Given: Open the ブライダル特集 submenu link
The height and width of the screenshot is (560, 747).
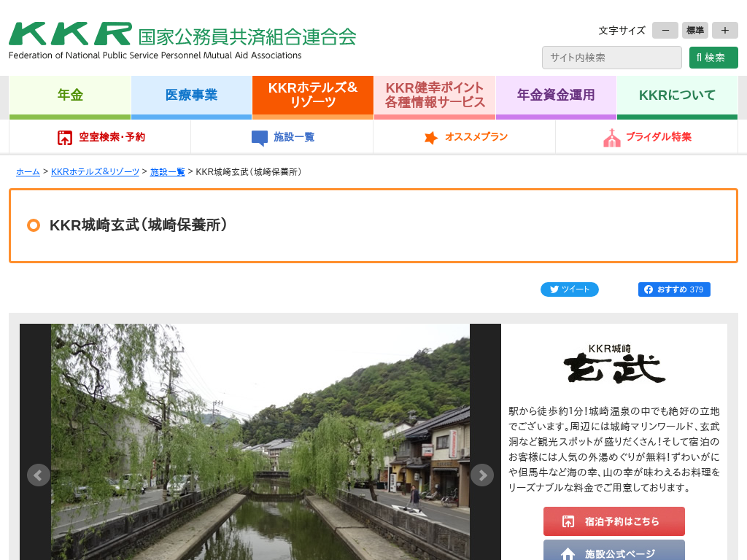Looking at the screenshot, I should [659, 137].
